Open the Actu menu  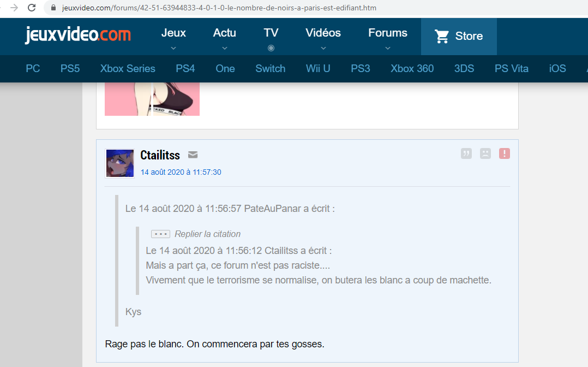[x=225, y=33]
